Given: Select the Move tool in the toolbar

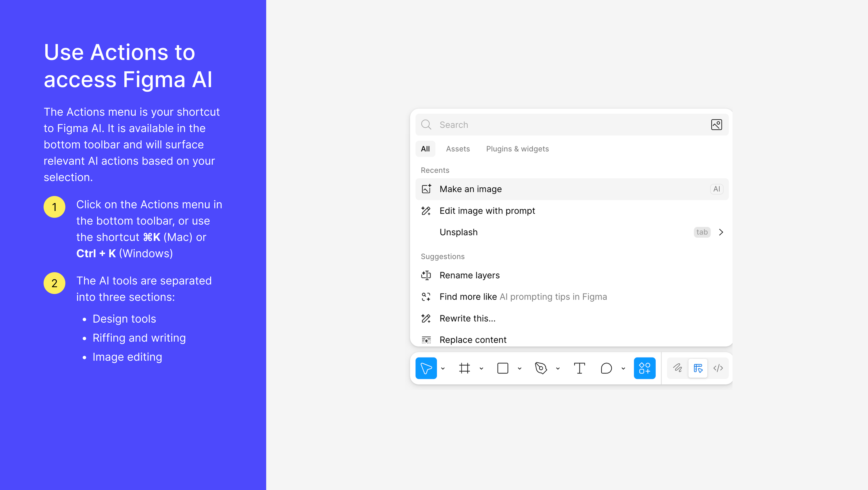Looking at the screenshot, I should pyautogui.click(x=426, y=368).
